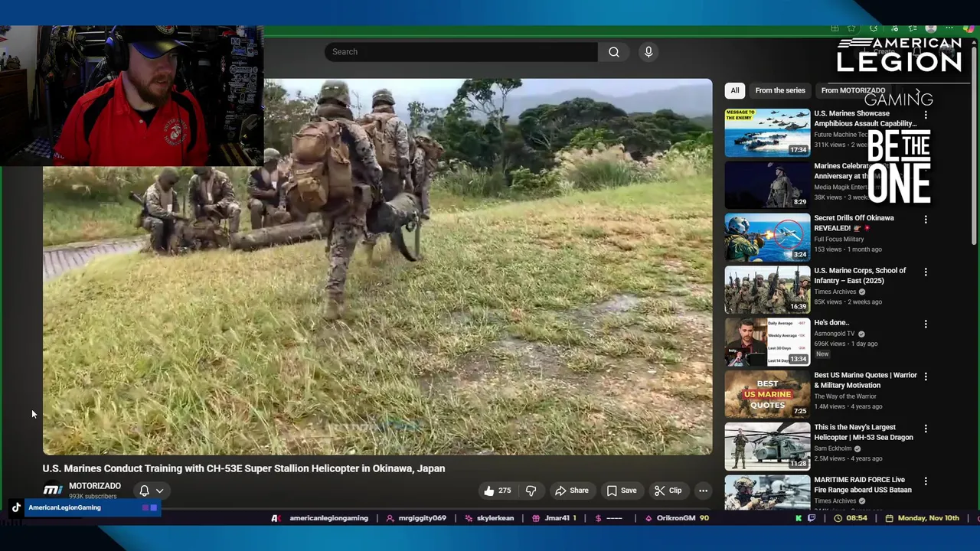980x551 pixels.
Task: Open the MOTORIZADO channel avatar
Action: (x=53, y=490)
